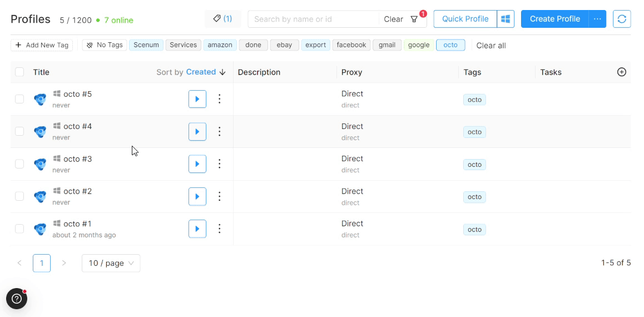Open more options for octo #5
The image size is (644, 317).
(x=219, y=99)
